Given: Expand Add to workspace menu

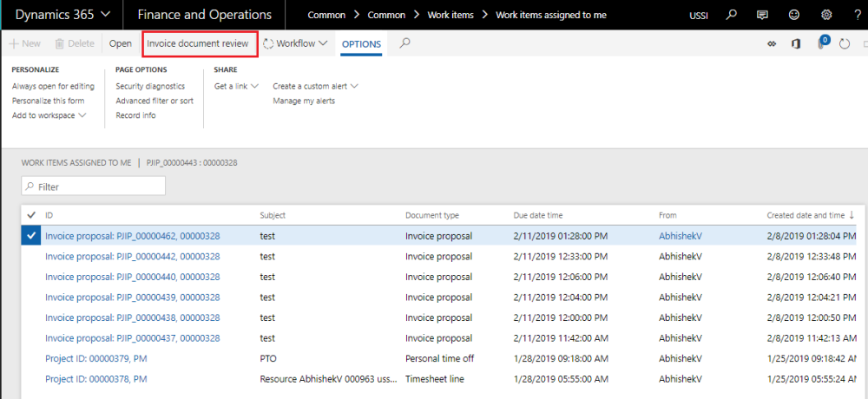Looking at the screenshot, I should tap(49, 115).
